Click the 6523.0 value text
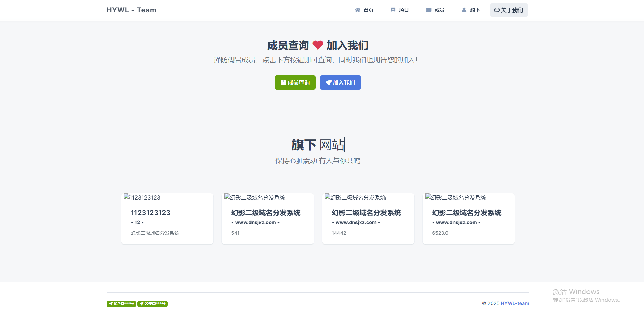 [440, 233]
